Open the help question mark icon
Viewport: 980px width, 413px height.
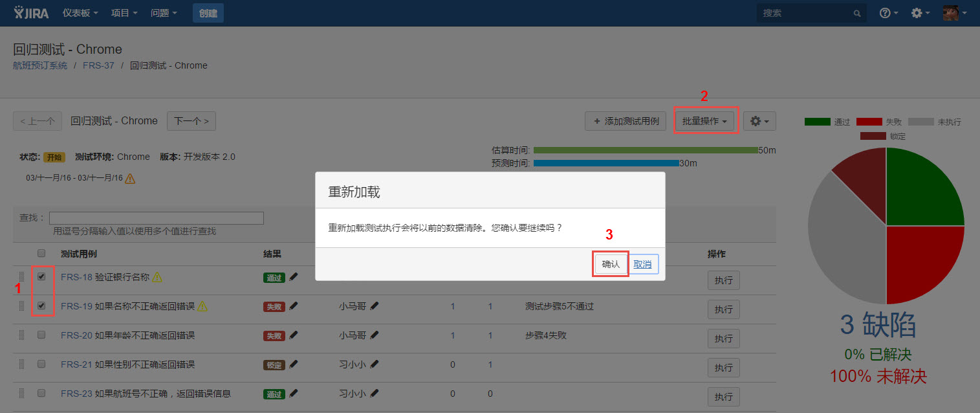coord(886,13)
